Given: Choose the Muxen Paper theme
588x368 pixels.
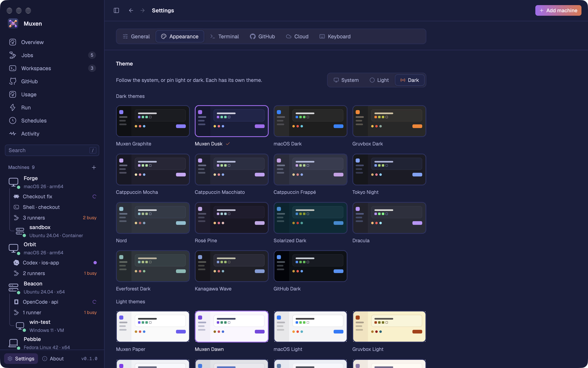Looking at the screenshot, I should coord(153,326).
